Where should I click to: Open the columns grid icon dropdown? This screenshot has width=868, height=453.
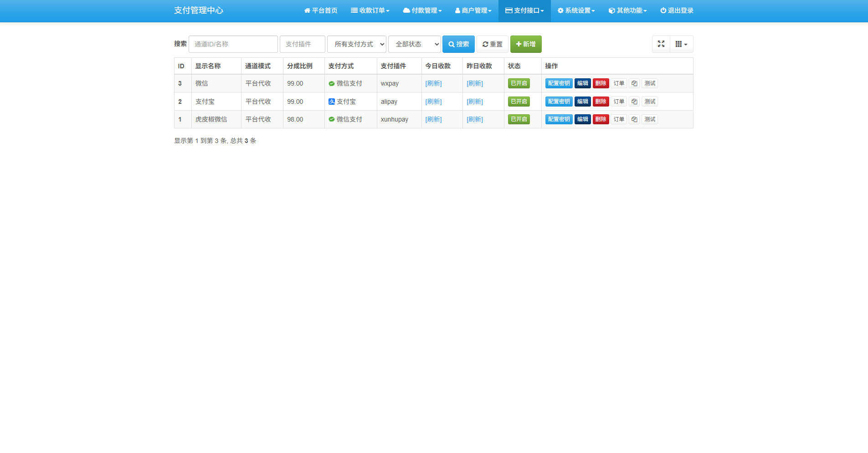pos(681,44)
